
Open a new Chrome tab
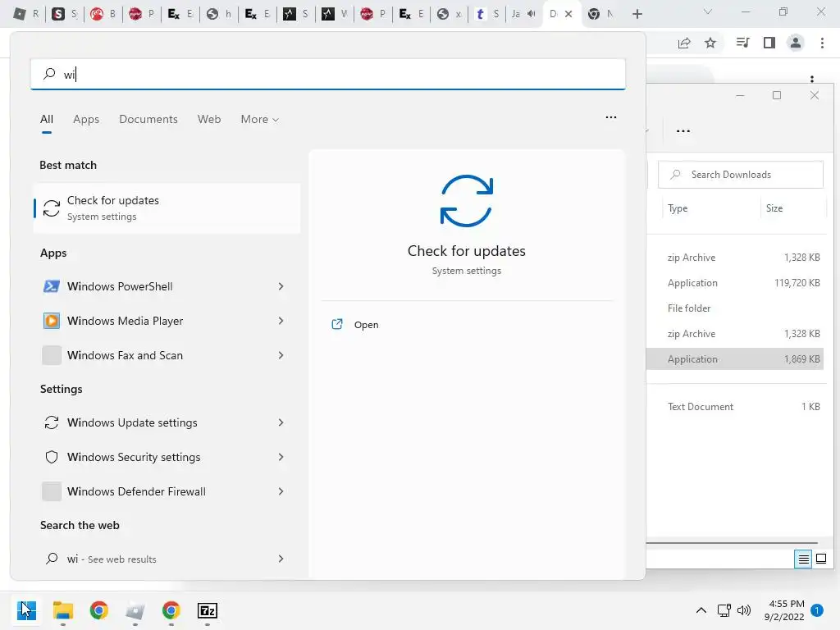637,14
